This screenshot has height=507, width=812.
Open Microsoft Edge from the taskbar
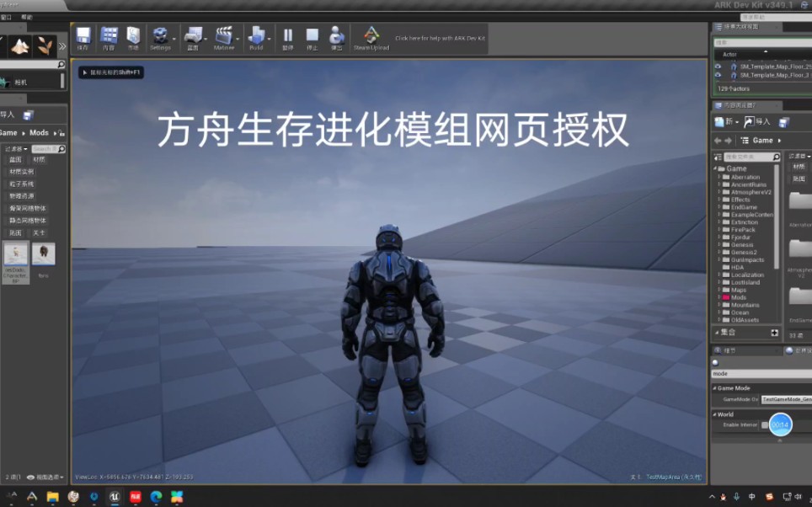156,497
